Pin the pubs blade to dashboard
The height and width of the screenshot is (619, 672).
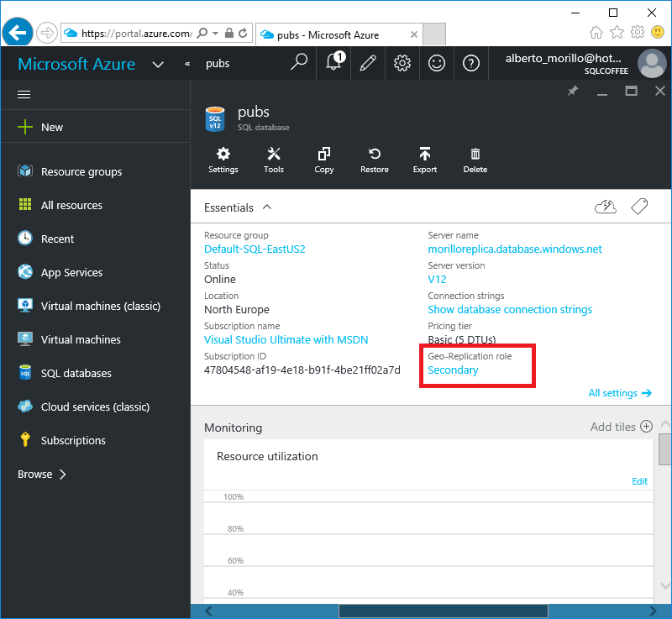click(573, 91)
